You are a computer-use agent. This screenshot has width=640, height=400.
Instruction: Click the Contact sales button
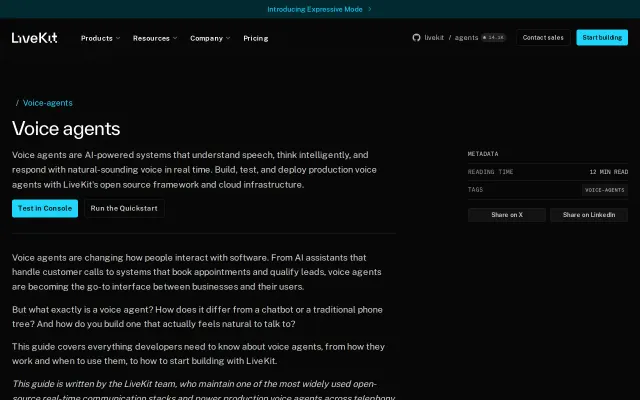[x=543, y=38]
